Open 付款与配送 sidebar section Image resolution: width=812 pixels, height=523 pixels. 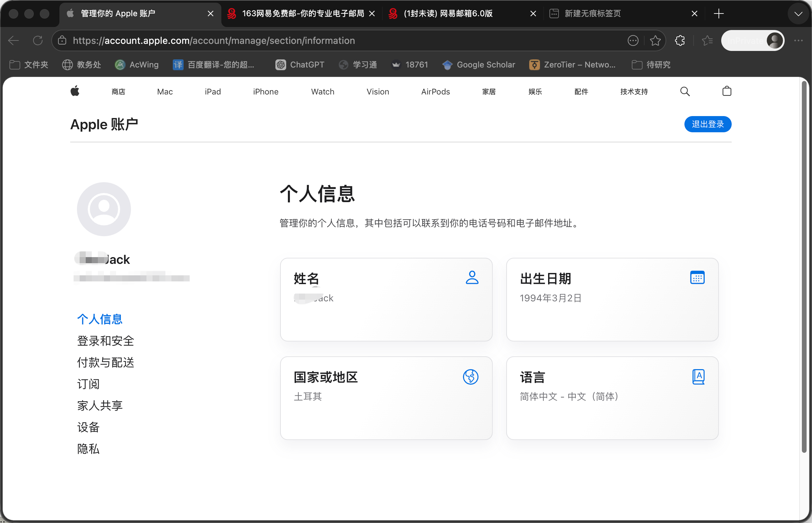(x=106, y=362)
